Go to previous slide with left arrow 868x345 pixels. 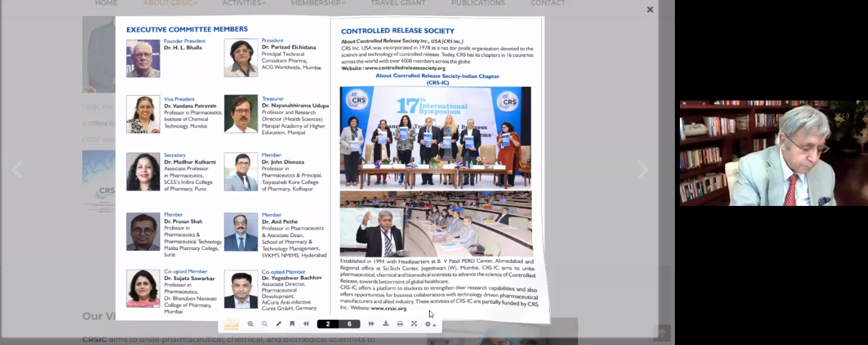pyautogui.click(x=17, y=170)
